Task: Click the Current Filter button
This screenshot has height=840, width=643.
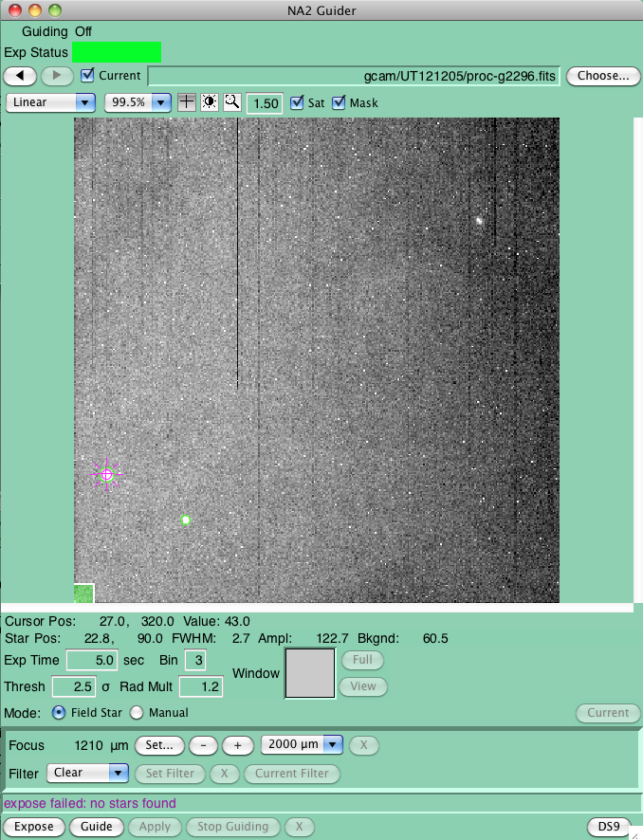Action: tap(292, 774)
